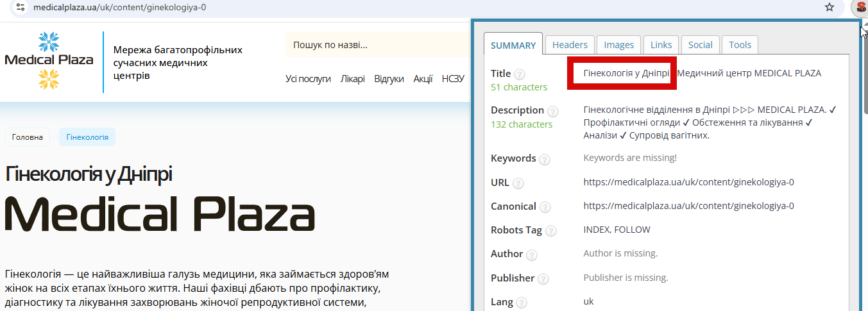
Task: Show help for Description field
Action: [x=552, y=111]
